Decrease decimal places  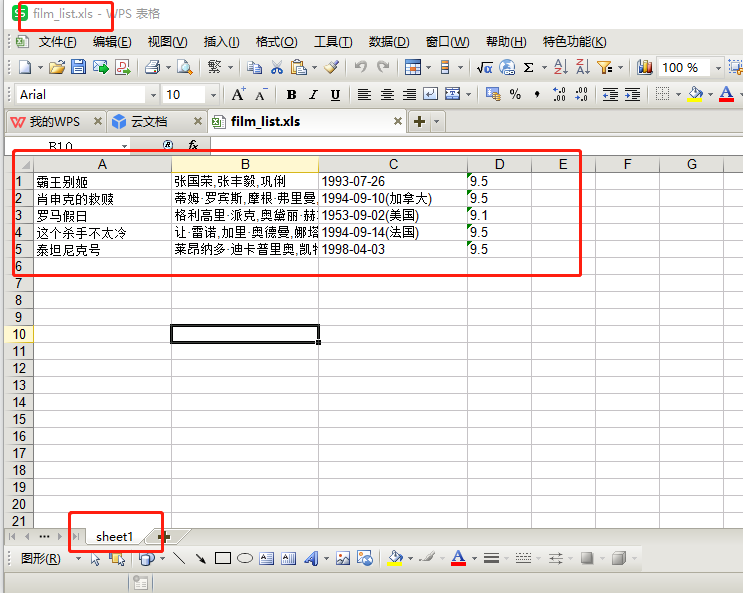click(x=581, y=94)
